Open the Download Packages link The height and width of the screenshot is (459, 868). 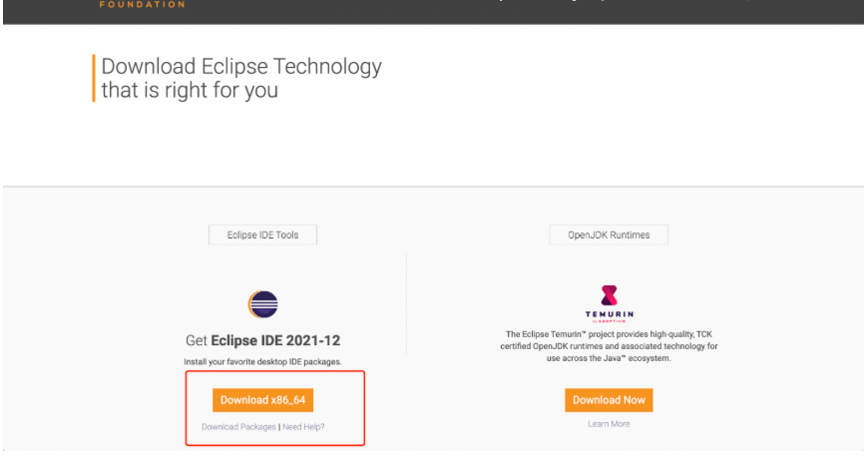pyautogui.click(x=238, y=427)
